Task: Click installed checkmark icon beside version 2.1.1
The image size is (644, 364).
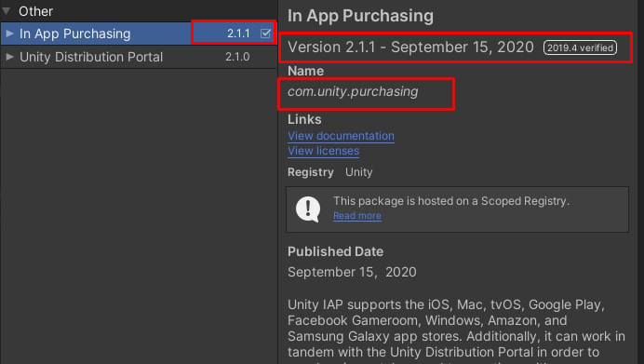Action: pyautogui.click(x=266, y=34)
